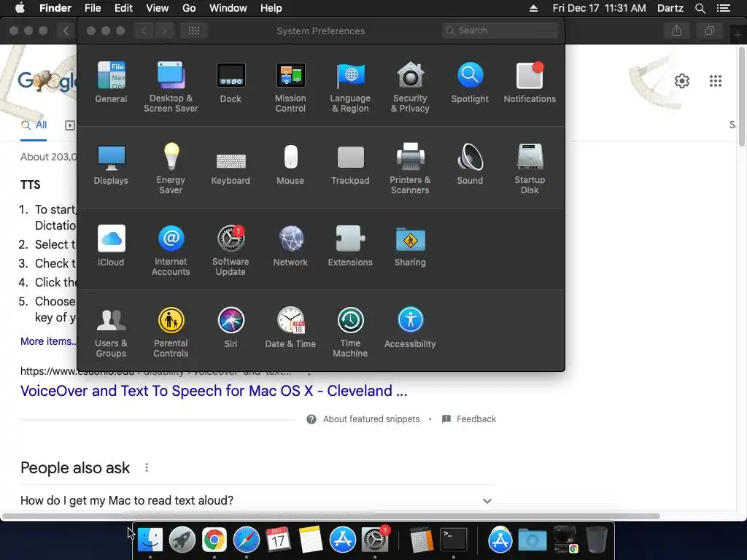Open Language & Region pane
747x560 pixels.
350,87
